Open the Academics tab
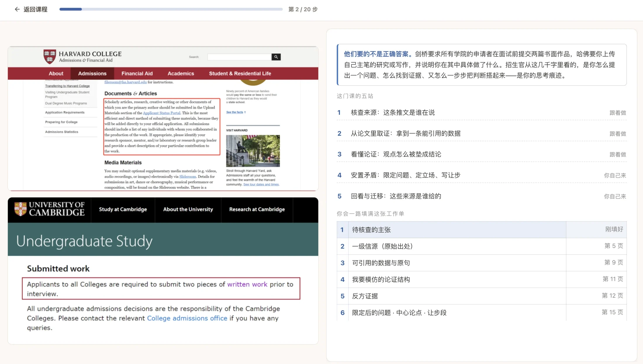Image resolution: width=643 pixels, height=364 pixels. click(x=181, y=74)
